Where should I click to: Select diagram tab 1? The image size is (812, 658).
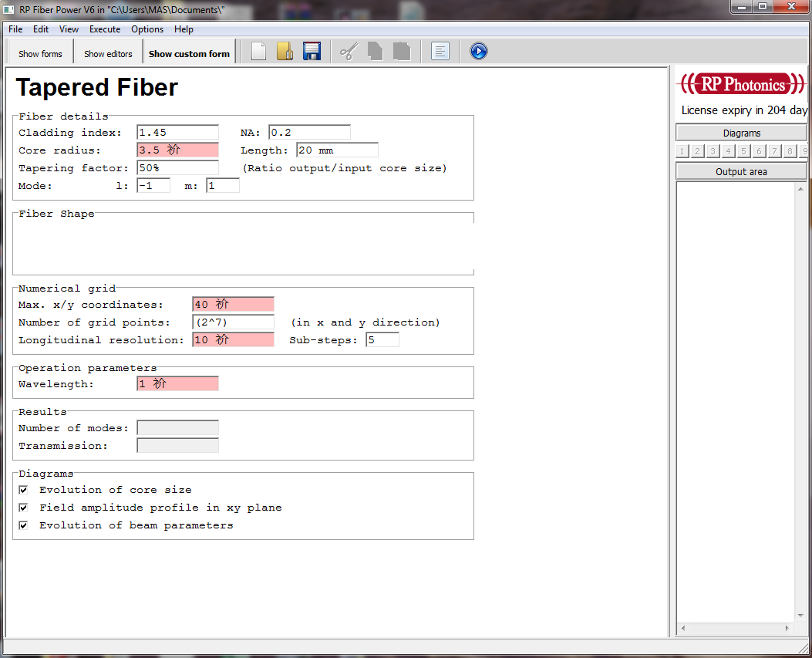click(682, 151)
